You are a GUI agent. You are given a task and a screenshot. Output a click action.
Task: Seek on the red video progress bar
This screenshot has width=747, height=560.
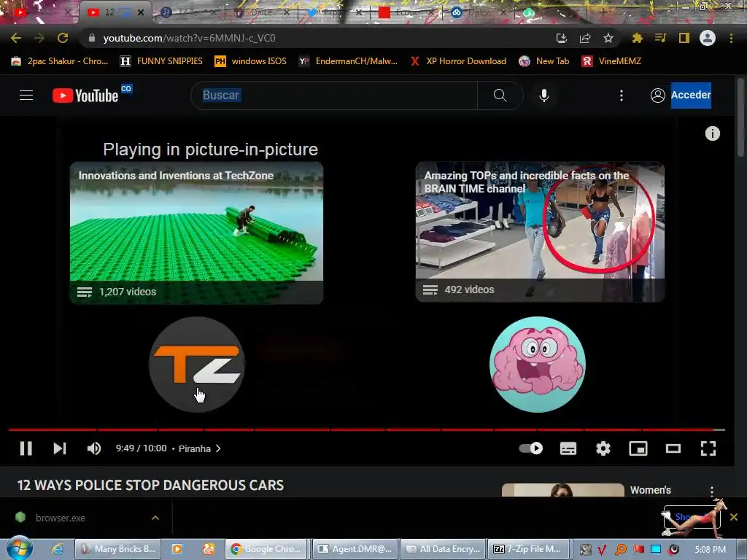[x=367, y=429]
